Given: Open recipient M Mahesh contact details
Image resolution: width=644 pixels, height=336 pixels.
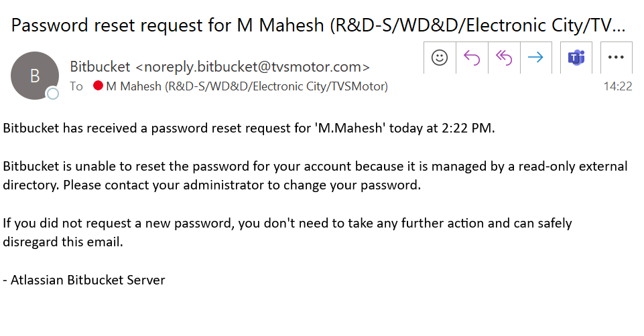Looking at the screenshot, I should coord(247,86).
